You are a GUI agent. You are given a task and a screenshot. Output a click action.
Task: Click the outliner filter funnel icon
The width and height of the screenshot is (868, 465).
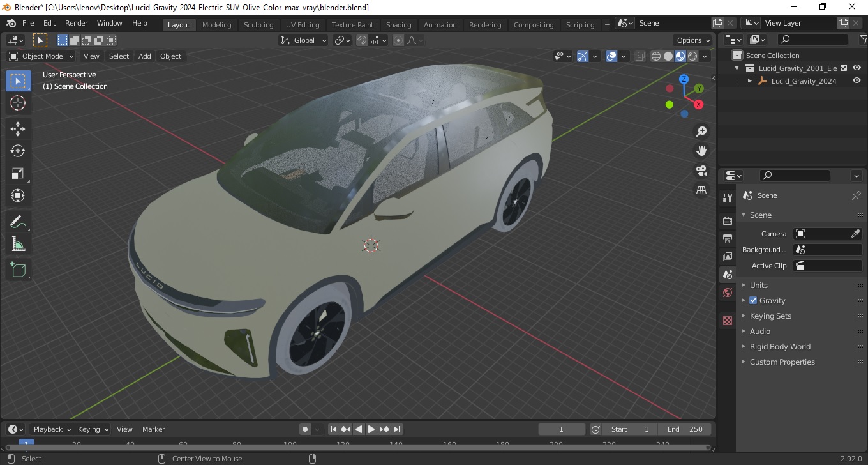[x=864, y=40]
